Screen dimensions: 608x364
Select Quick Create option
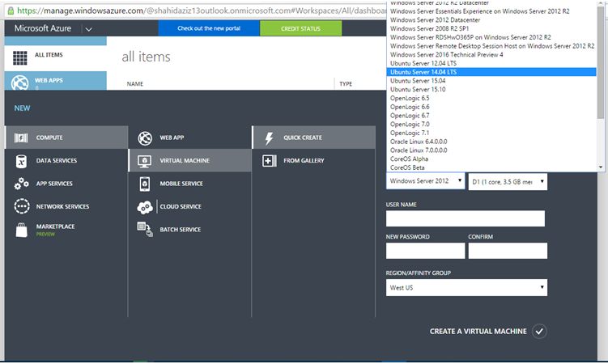(313, 138)
